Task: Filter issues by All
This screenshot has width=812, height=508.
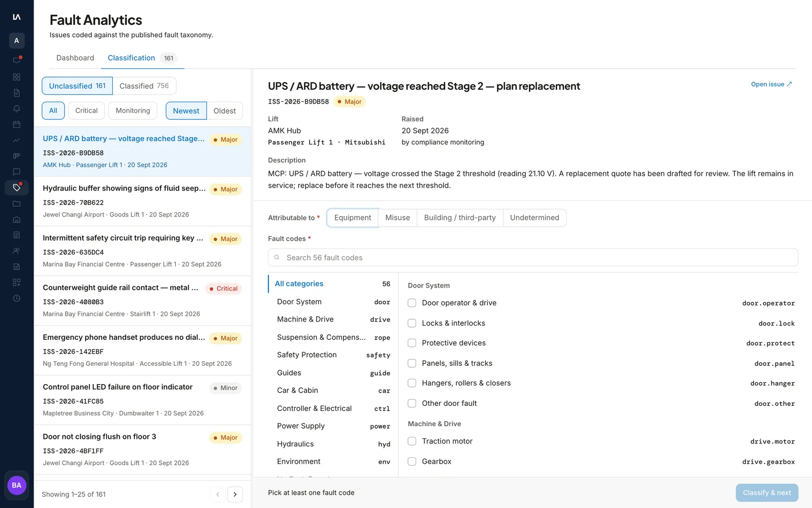Action: [53, 111]
